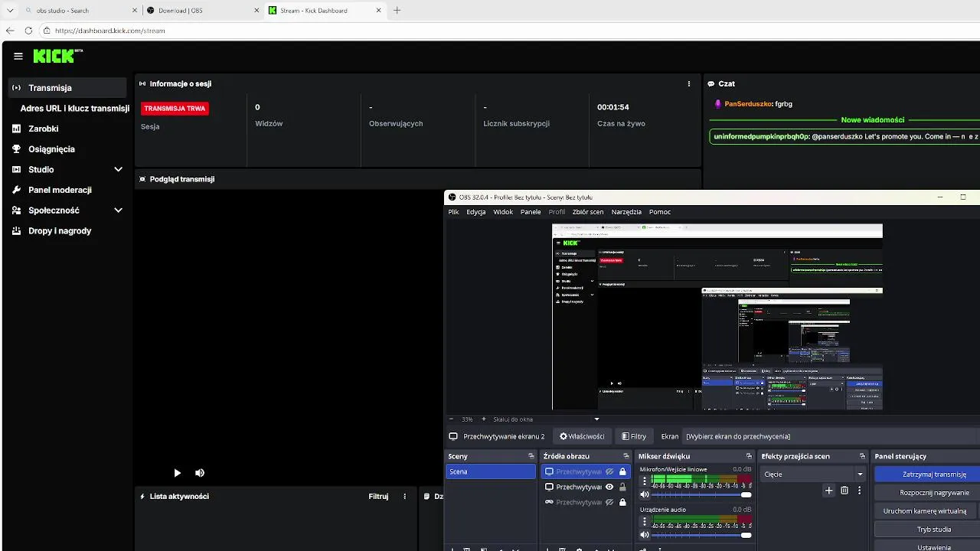
Task: Unlock first OBS source lock icon
Action: click(x=622, y=472)
